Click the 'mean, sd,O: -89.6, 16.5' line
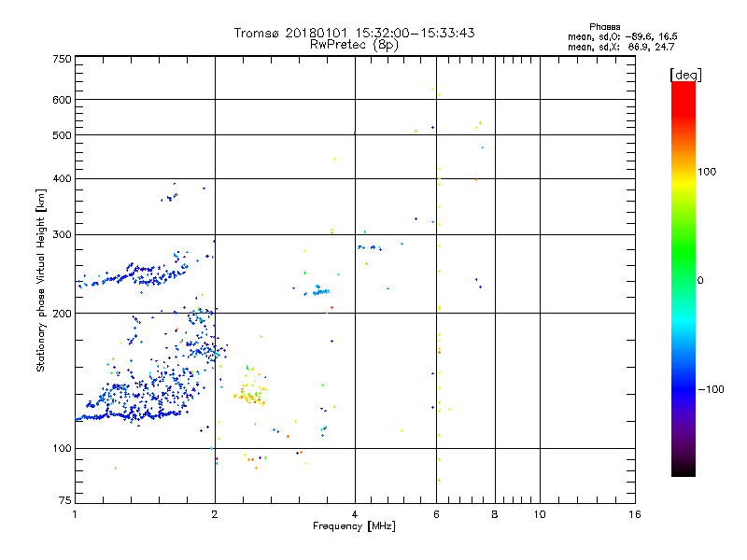This screenshot has height=560, width=747. pyautogui.click(x=622, y=36)
